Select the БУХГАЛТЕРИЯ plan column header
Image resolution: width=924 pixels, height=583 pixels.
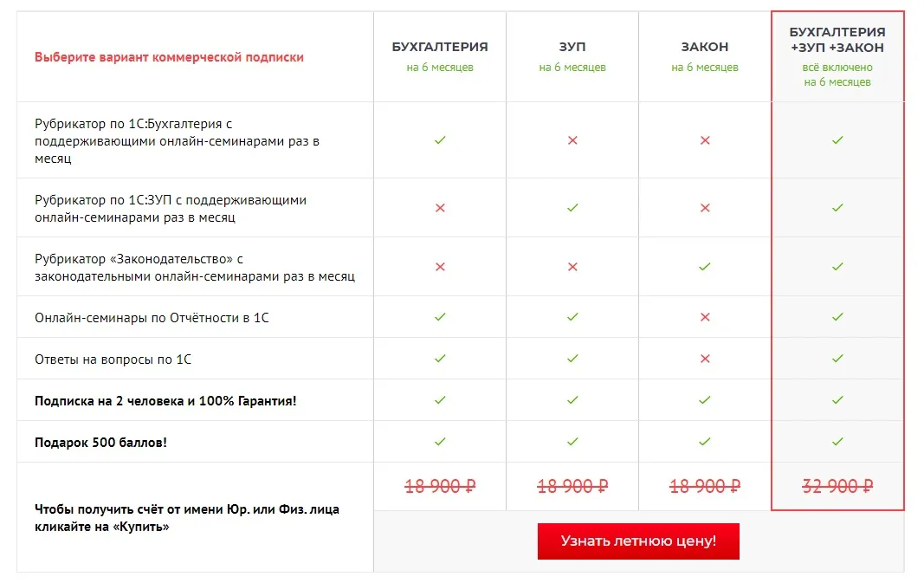pyautogui.click(x=440, y=47)
